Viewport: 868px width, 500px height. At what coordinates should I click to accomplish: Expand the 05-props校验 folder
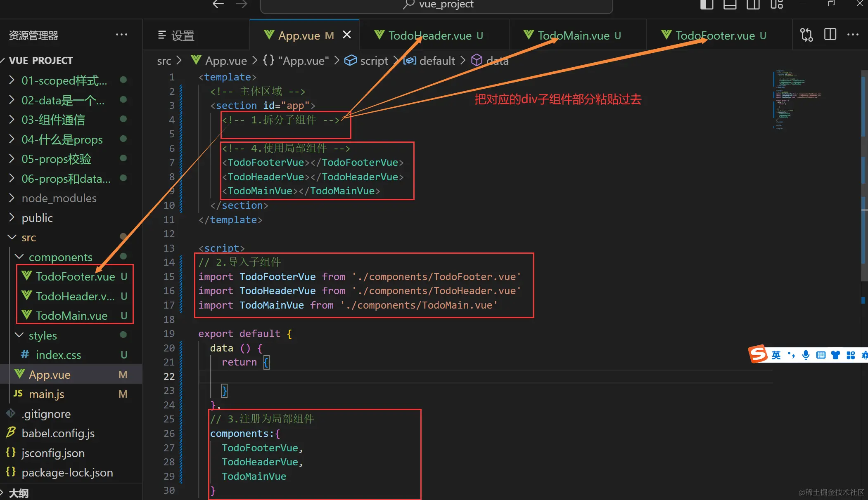(71, 159)
